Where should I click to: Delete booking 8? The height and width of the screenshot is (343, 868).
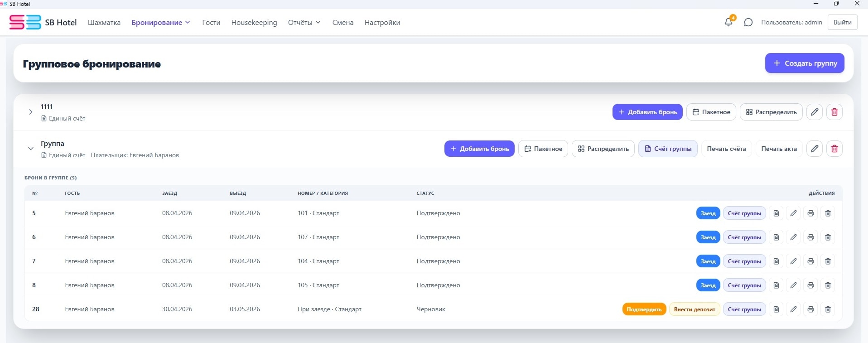[828, 285]
